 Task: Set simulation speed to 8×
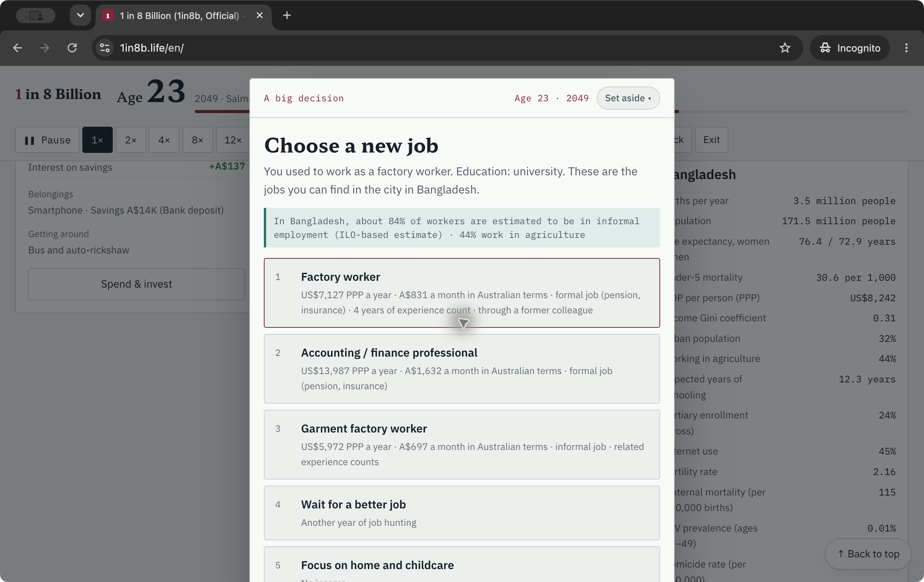198,140
